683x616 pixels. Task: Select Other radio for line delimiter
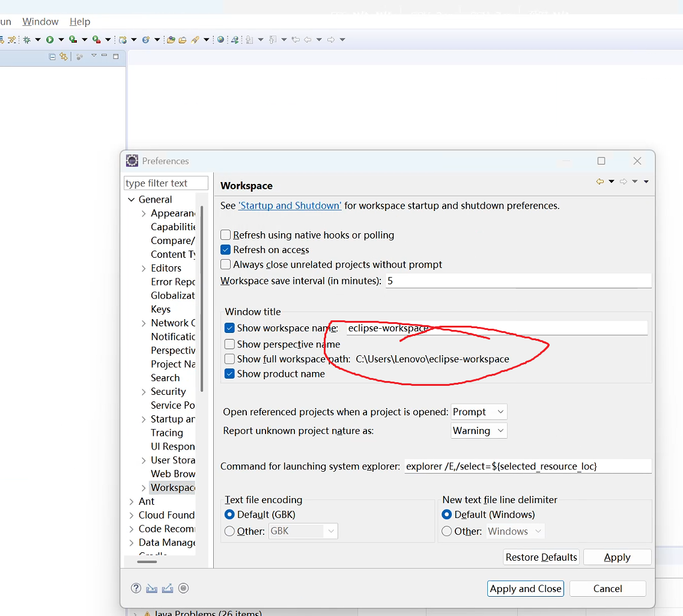point(446,531)
